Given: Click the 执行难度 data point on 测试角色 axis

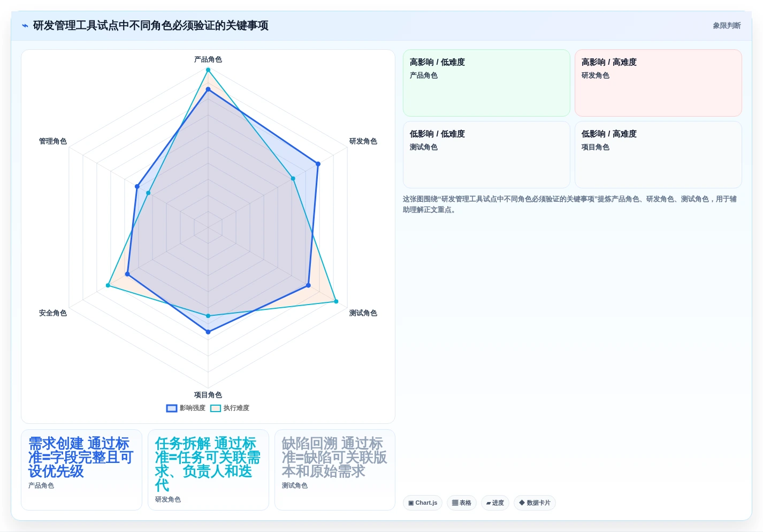Looking at the screenshot, I should click(x=336, y=301).
